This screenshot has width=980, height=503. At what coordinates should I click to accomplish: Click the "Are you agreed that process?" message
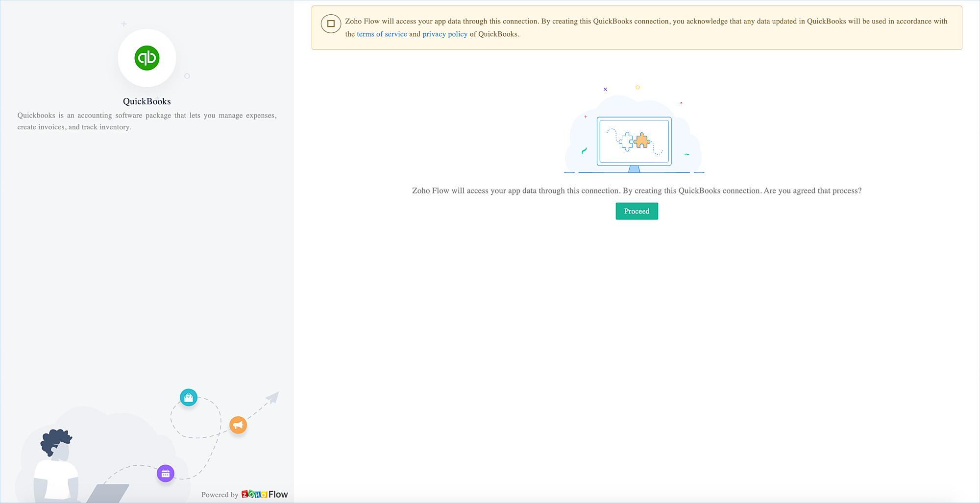click(637, 191)
